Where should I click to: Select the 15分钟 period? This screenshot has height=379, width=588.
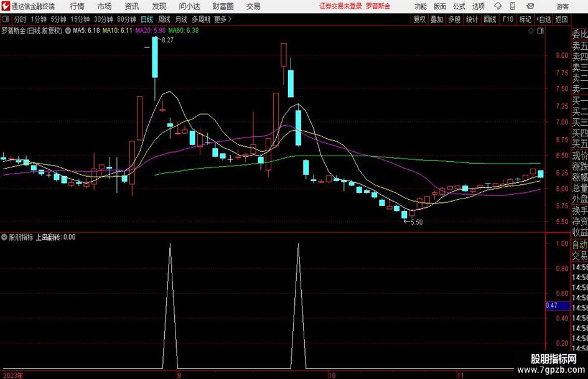[80, 19]
